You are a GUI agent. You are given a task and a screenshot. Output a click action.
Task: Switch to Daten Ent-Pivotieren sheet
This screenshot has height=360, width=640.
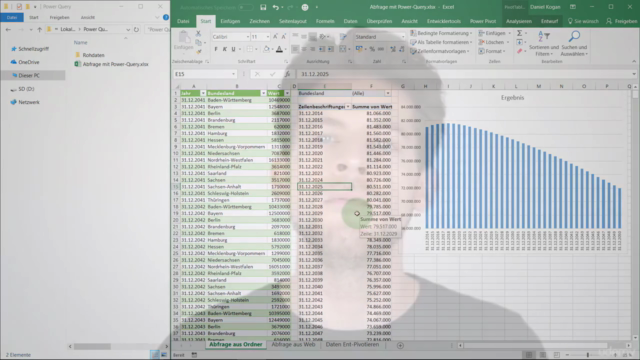pos(352,345)
